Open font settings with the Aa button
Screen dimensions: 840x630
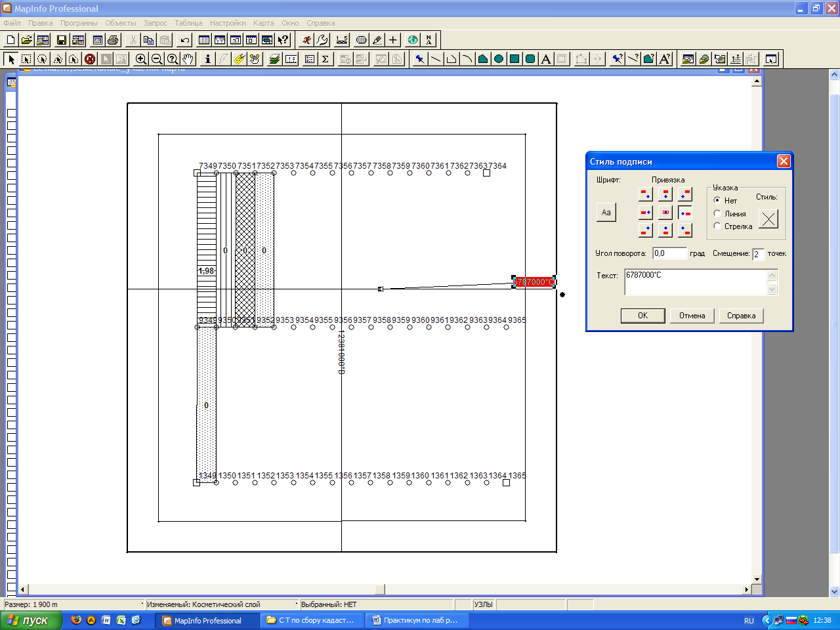click(606, 212)
